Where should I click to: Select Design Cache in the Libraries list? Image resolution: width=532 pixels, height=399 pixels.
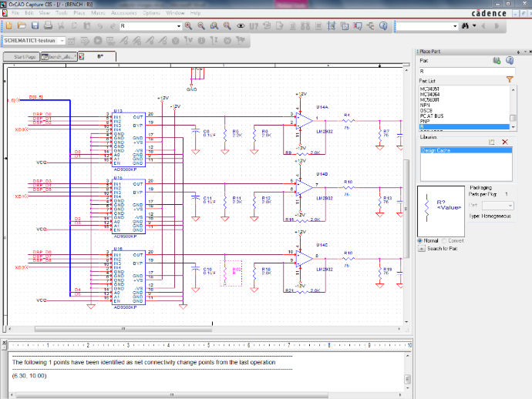[x=466, y=150]
